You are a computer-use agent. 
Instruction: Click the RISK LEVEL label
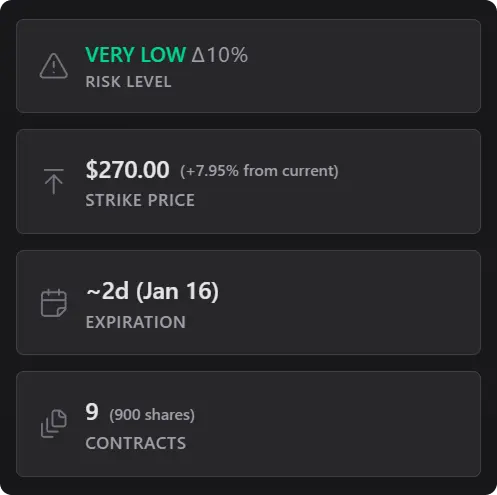pos(128,82)
